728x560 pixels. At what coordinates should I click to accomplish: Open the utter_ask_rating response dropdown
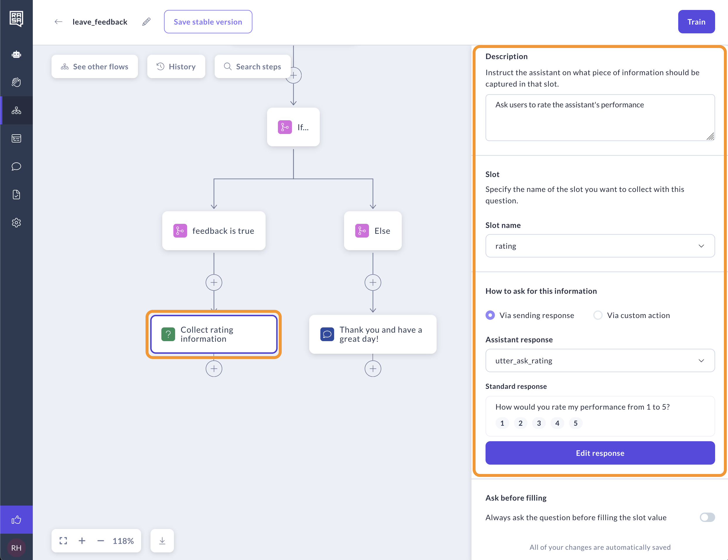tap(600, 360)
